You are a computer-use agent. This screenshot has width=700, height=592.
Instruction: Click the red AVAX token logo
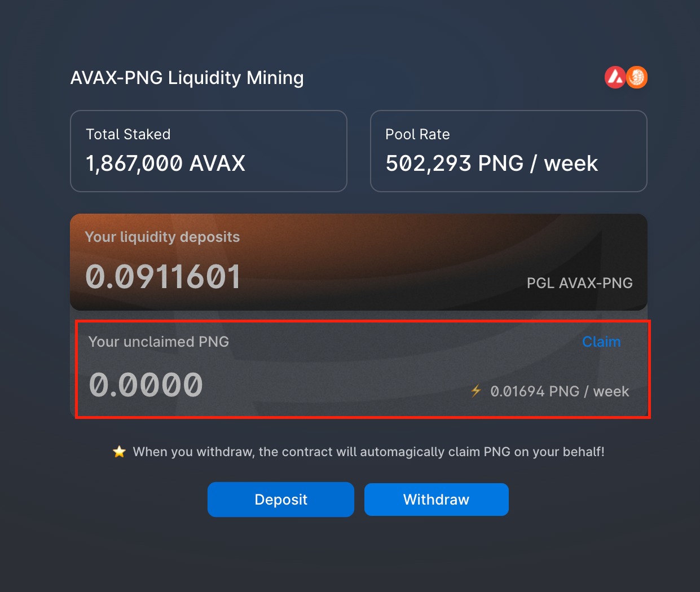(x=614, y=77)
